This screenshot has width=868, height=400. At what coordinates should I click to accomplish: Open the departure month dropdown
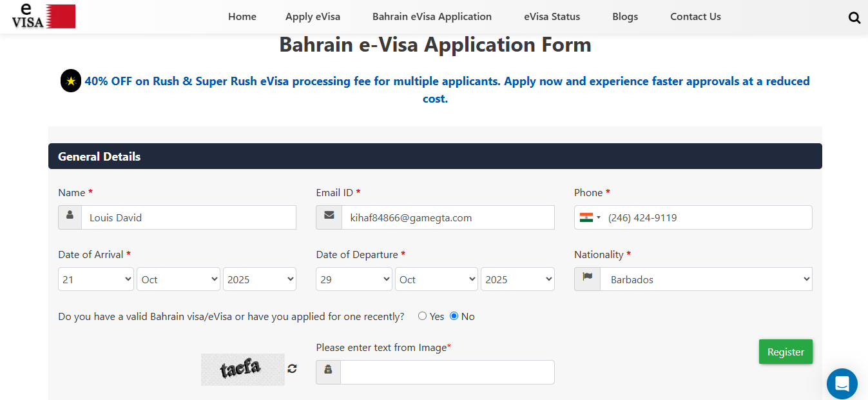(x=436, y=279)
